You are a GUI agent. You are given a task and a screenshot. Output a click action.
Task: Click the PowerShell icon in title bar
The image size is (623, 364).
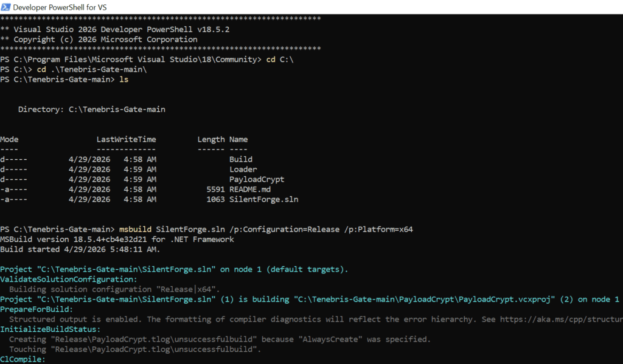5,7
